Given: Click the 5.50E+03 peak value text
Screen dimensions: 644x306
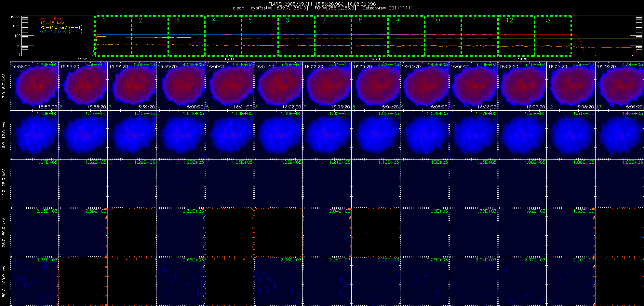Looking at the screenshot, I should point(96,64).
